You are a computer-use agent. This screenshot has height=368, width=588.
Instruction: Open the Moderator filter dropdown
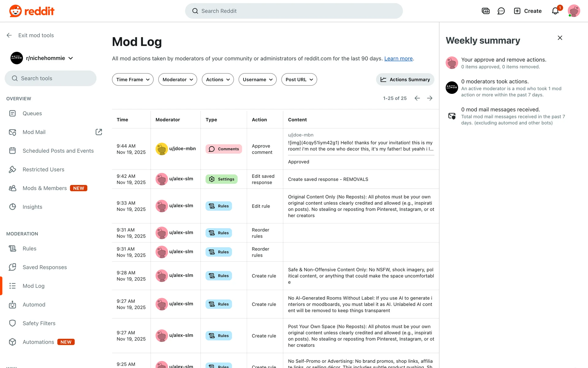pyautogui.click(x=178, y=79)
